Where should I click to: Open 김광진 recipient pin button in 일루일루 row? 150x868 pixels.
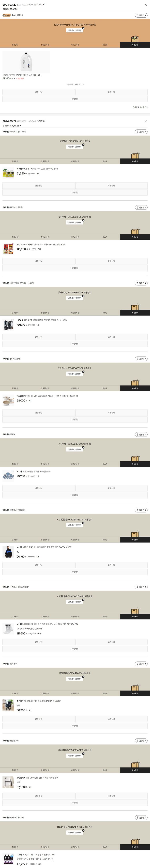pyautogui.click(x=141, y=664)
